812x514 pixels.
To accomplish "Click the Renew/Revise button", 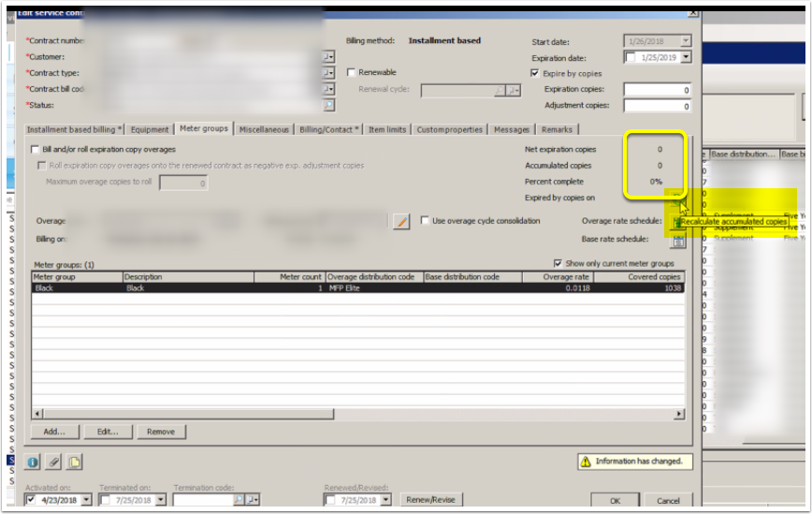I will tap(430, 500).
